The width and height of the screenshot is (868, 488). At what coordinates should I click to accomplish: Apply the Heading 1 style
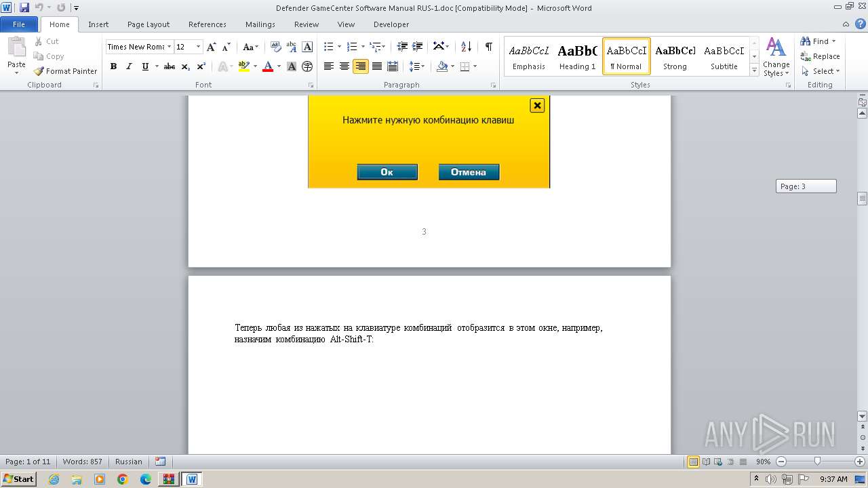pyautogui.click(x=577, y=56)
